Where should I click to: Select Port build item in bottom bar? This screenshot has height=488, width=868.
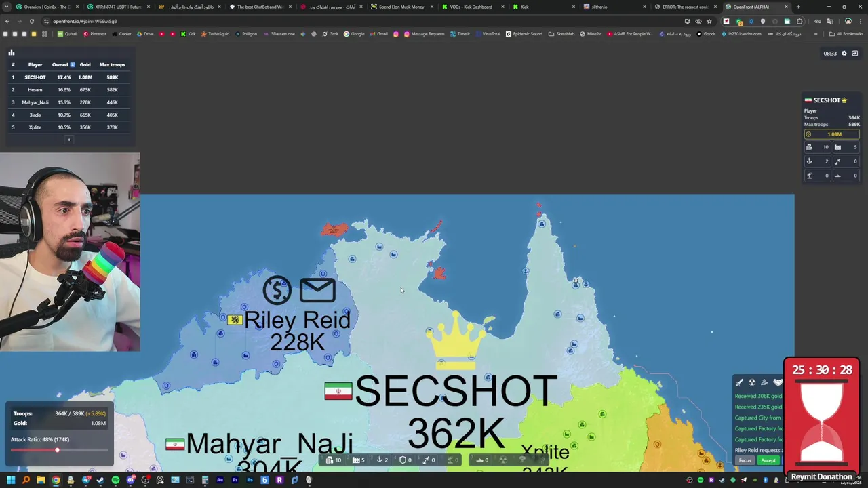[x=382, y=460]
